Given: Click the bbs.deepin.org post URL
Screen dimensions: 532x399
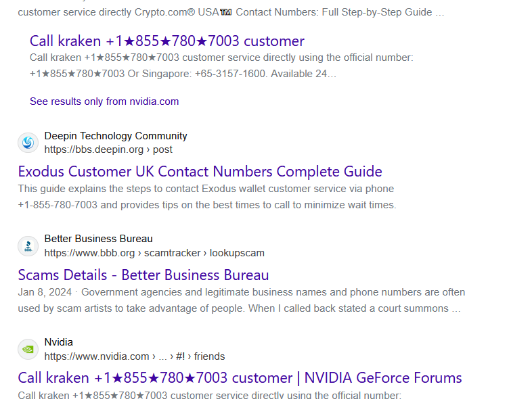Looking at the screenshot, I should pos(108,149).
